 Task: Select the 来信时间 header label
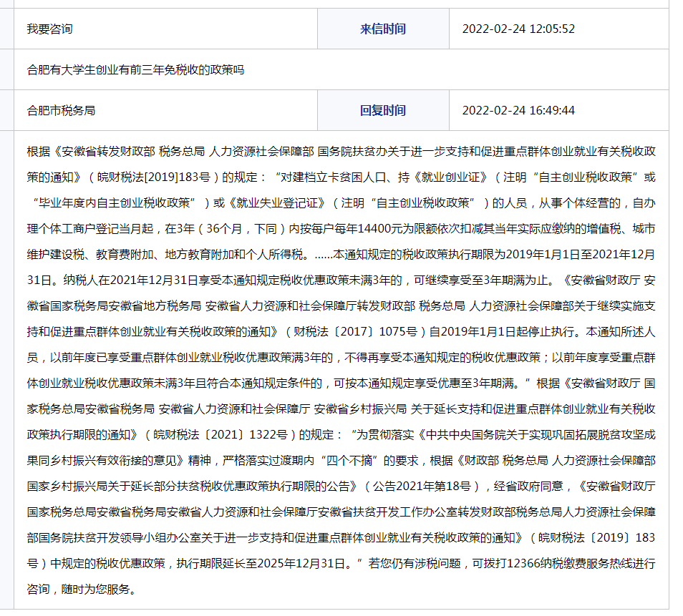[383, 29]
